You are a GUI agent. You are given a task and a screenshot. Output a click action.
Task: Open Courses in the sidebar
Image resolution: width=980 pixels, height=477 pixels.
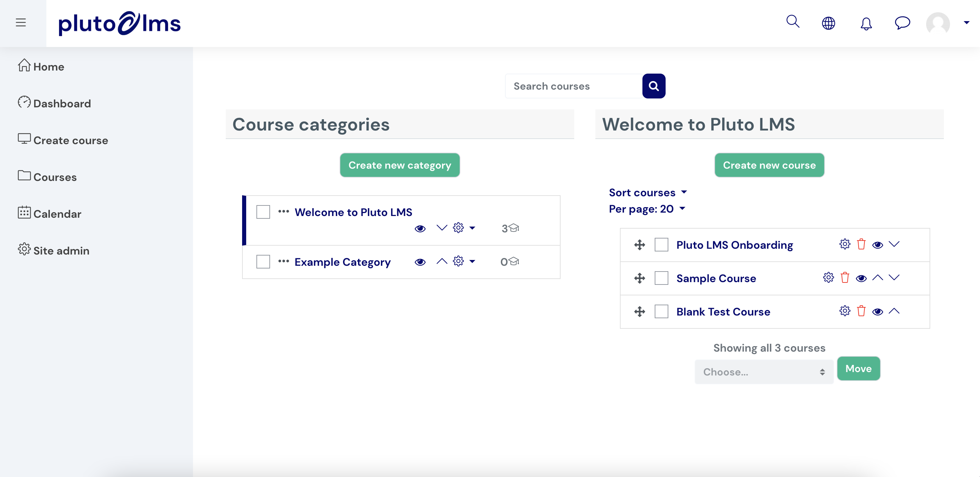tap(47, 177)
